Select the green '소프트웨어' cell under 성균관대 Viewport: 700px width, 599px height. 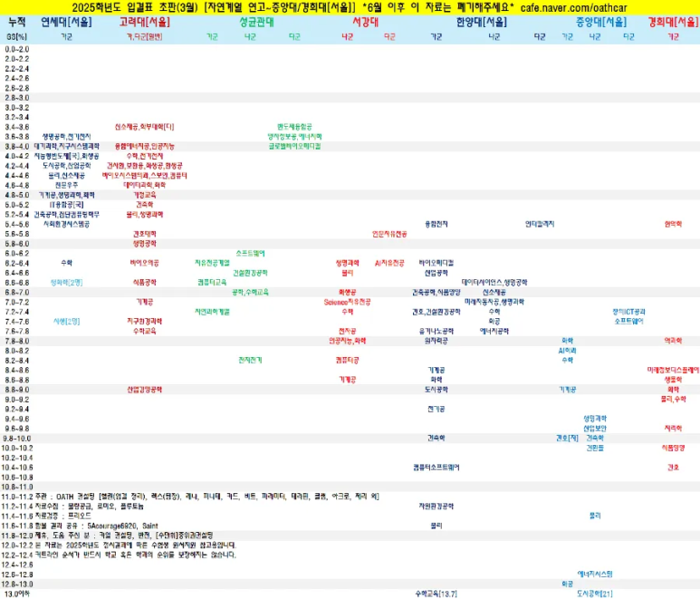(x=250, y=253)
